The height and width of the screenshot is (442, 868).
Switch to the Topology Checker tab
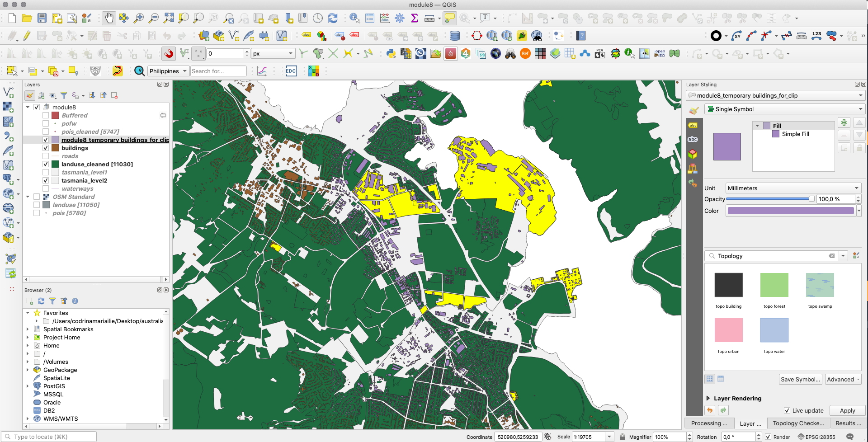point(798,423)
